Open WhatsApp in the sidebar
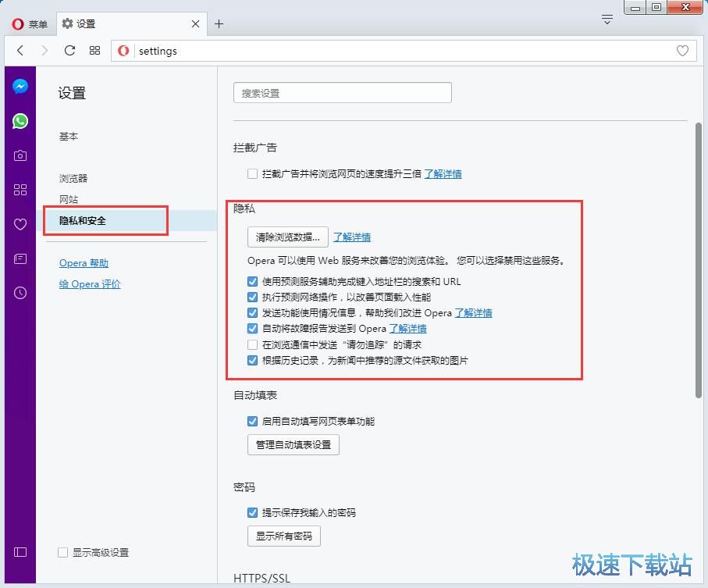The image size is (708, 588). coord(20,121)
